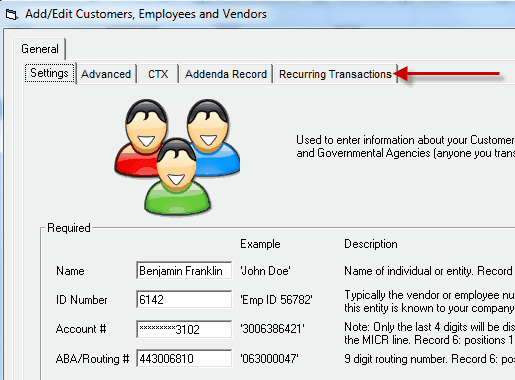Click the three-people customers illustration
The image size is (515, 380).
(177, 157)
